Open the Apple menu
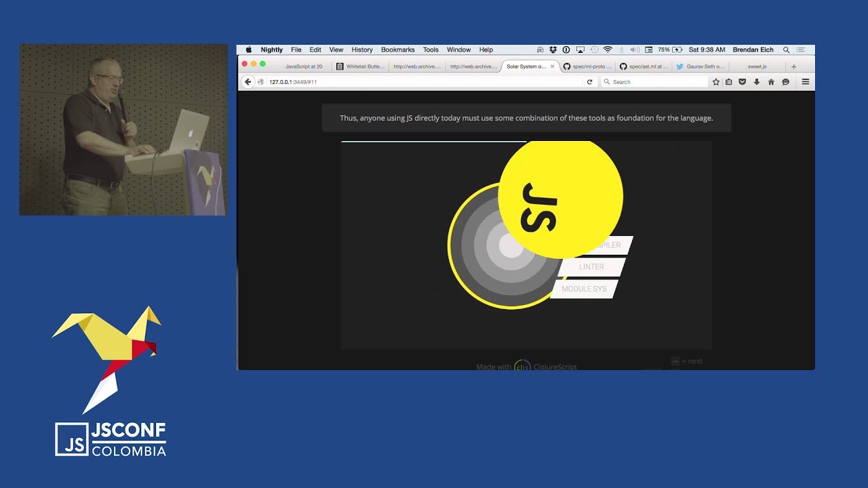The width and height of the screenshot is (868, 488). 248,49
